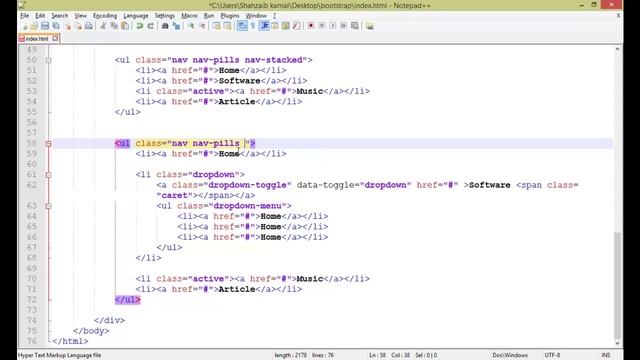Toggle the Word Wrap toolbar button

(242, 26)
